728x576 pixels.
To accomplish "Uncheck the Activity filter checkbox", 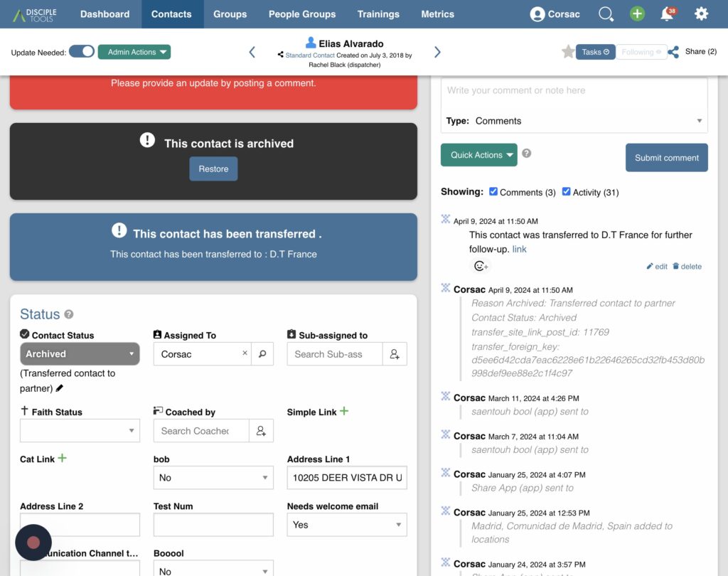I will 567,192.
